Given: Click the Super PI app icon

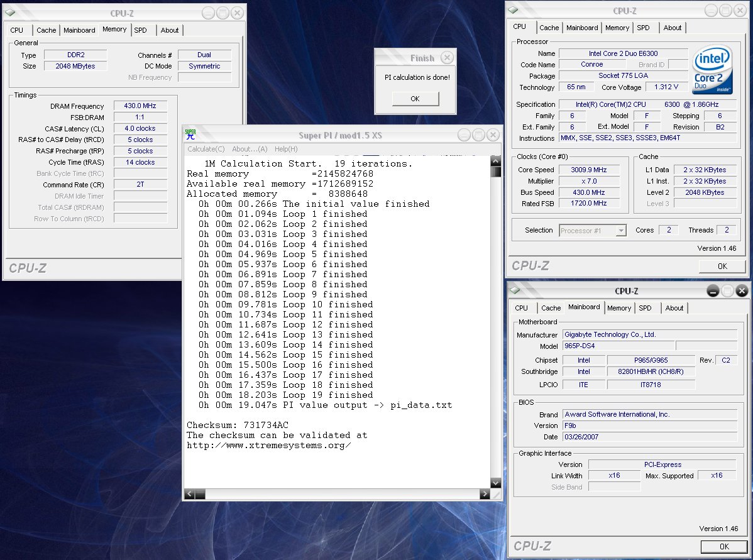Looking at the screenshot, I should click(190, 135).
